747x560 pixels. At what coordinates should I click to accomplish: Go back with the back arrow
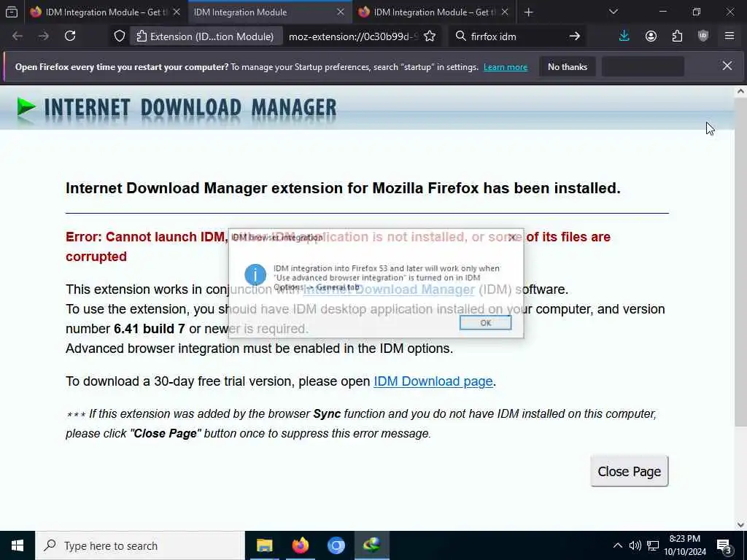click(x=18, y=36)
